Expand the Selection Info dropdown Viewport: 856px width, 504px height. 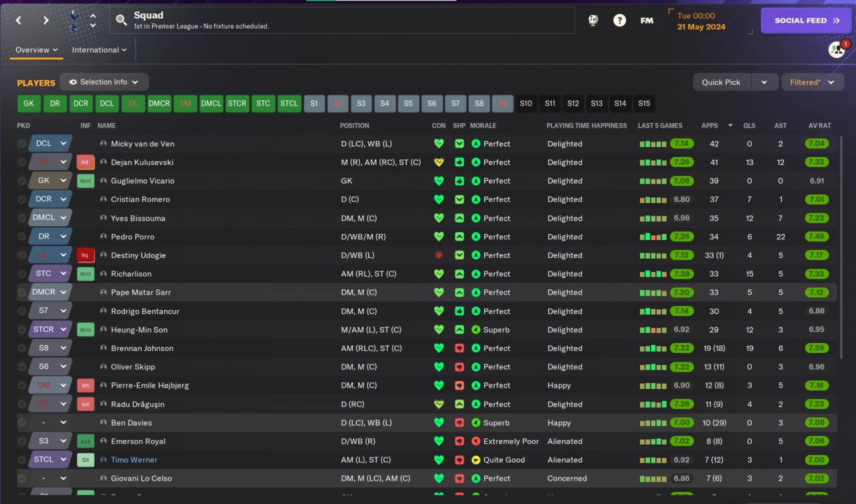pos(104,82)
